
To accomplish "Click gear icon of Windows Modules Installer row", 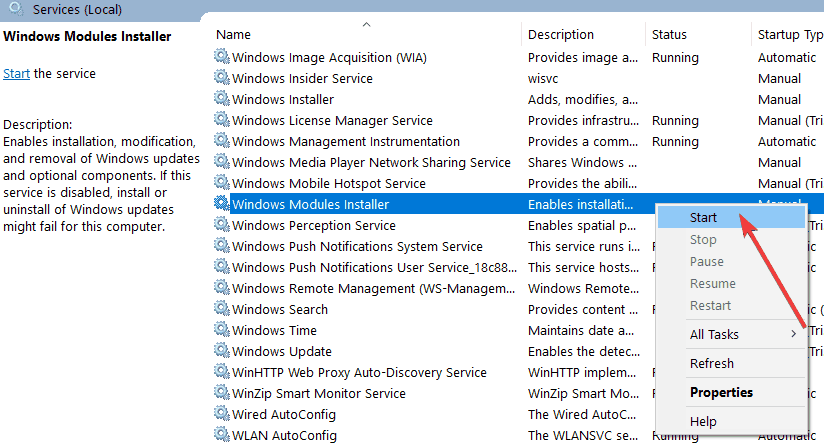I will coord(222,203).
